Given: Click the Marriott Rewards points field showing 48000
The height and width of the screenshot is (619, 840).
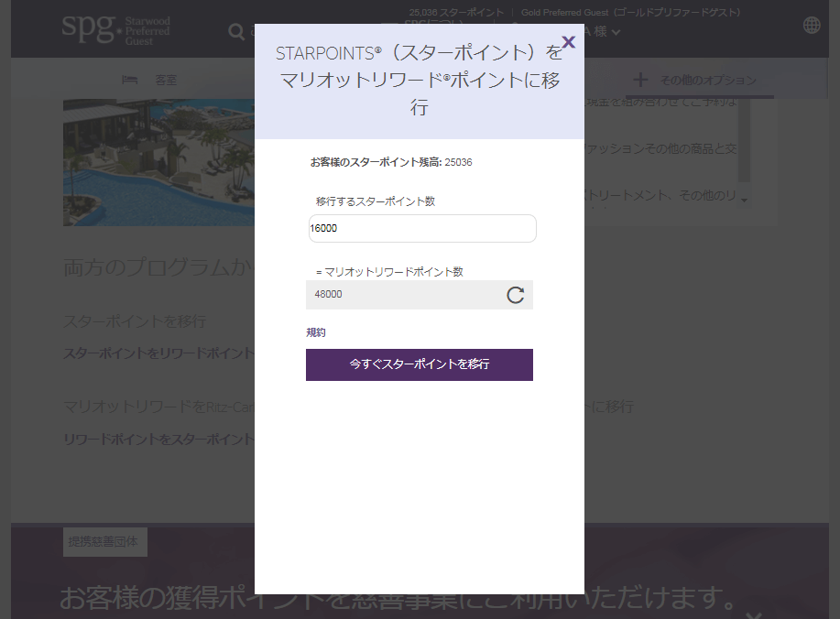Looking at the screenshot, I should 403,295.
